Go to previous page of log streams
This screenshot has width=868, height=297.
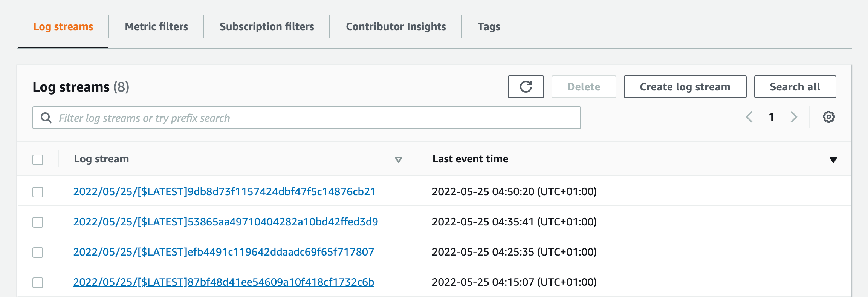(749, 117)
